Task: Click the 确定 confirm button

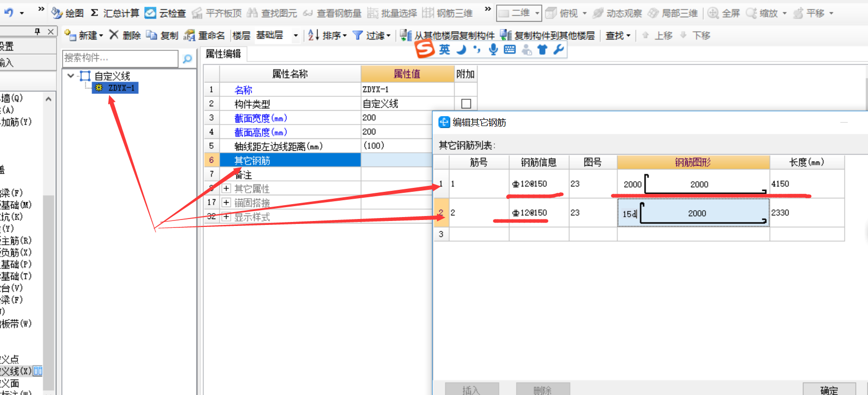Action: (829, 390)
